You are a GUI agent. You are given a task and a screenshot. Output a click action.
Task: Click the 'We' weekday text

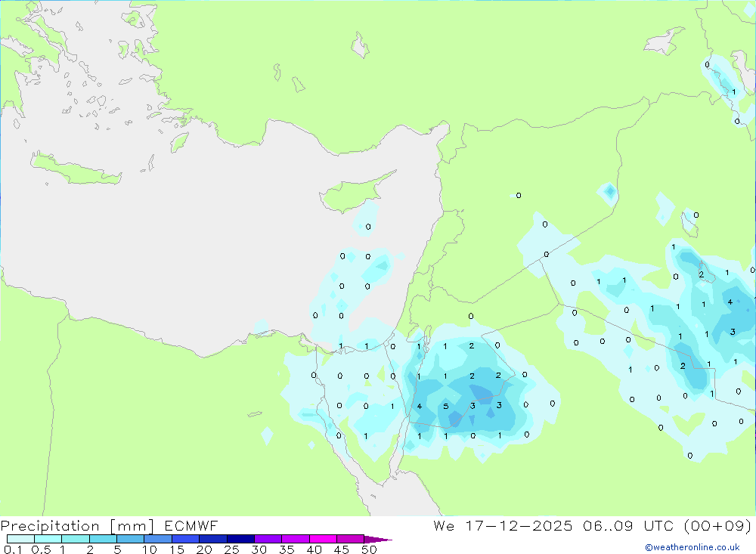click(x=444, y=525)
